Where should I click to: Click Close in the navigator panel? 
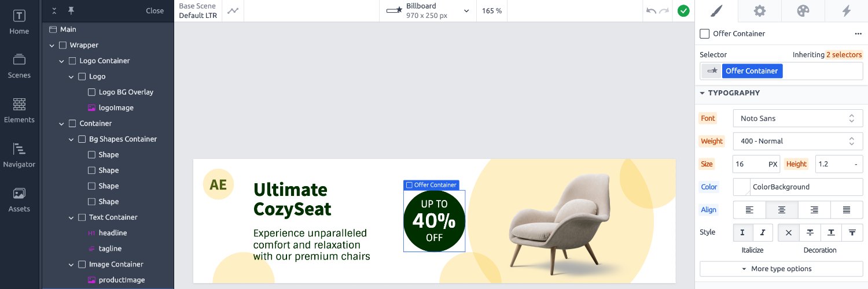coord(155,10)
